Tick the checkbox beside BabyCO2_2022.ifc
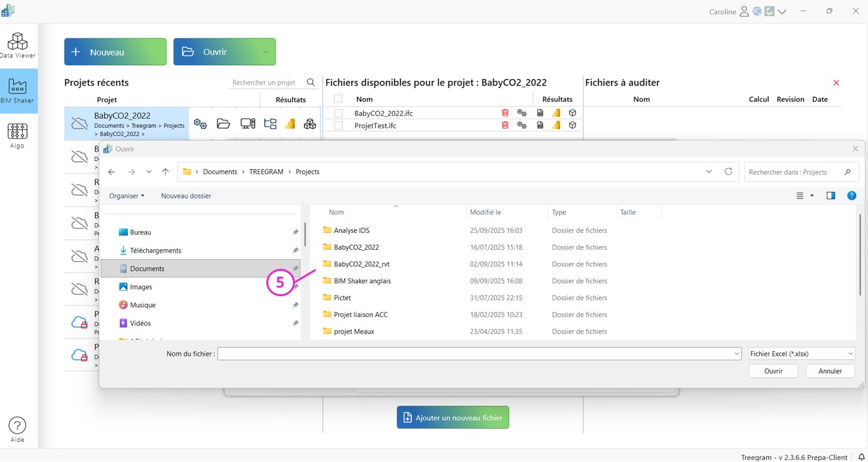Screen dimensions: 868x462 click(339, 113)
